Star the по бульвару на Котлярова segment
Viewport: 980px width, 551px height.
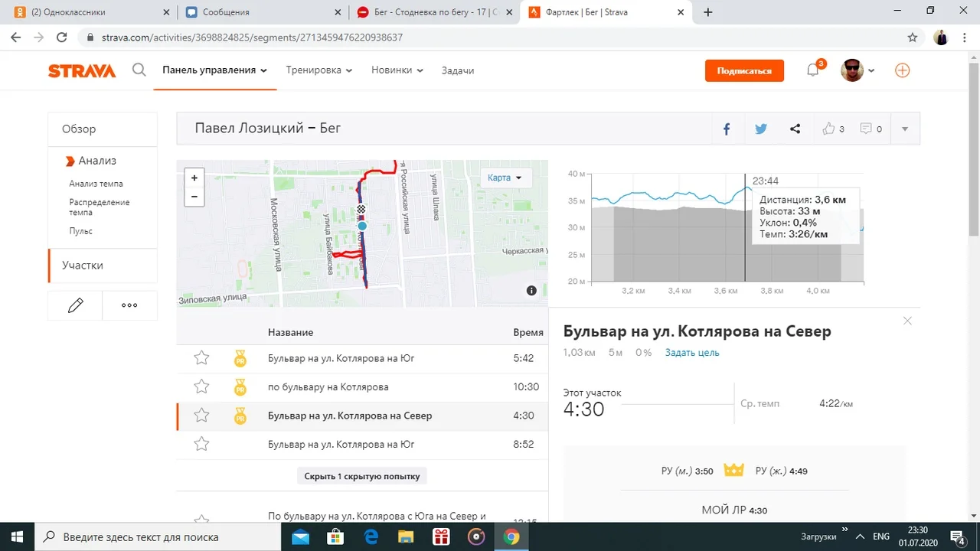click(x=201, y=386)
